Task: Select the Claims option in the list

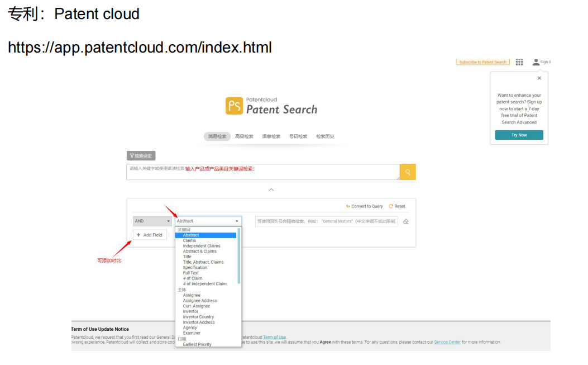Action: pyautogui.click(x=189, y=241)
